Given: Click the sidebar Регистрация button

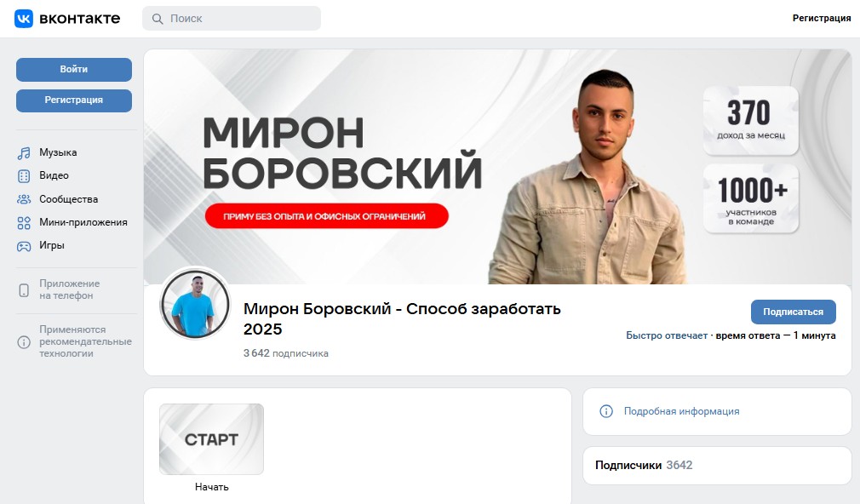Looking at the screenshot, I should (74, 100).
